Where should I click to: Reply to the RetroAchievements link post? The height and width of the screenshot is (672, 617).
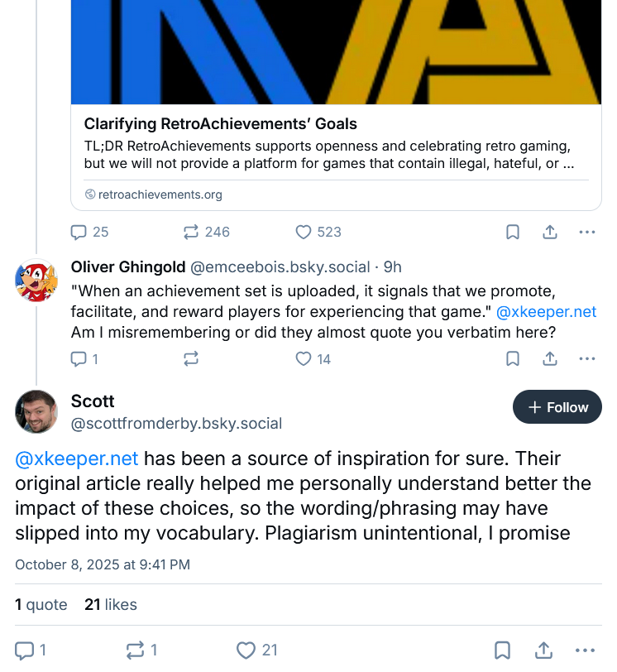80,232
